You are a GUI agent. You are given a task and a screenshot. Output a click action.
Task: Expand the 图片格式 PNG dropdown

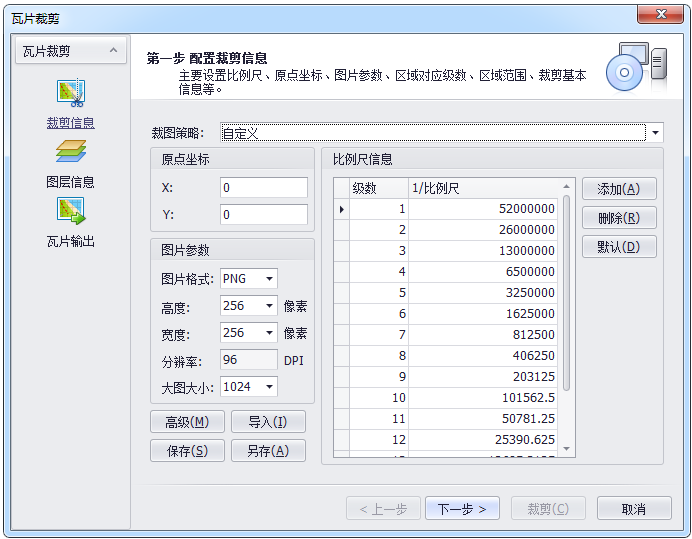tap(270, 279)
